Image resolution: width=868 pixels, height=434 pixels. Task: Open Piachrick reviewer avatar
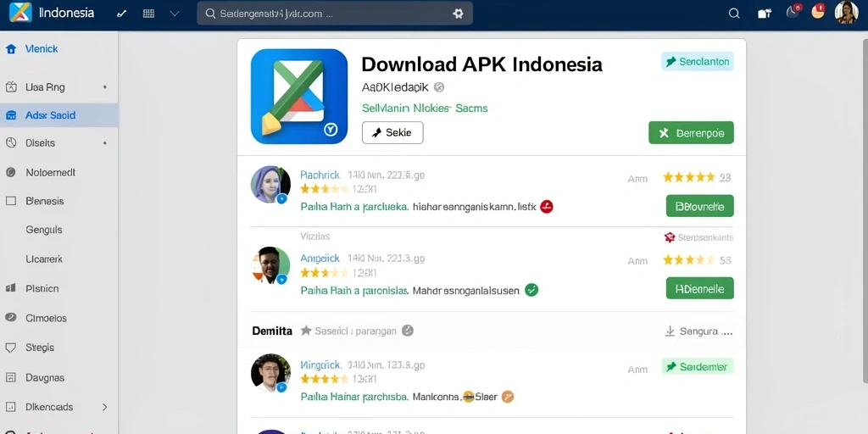pos(270,184)
